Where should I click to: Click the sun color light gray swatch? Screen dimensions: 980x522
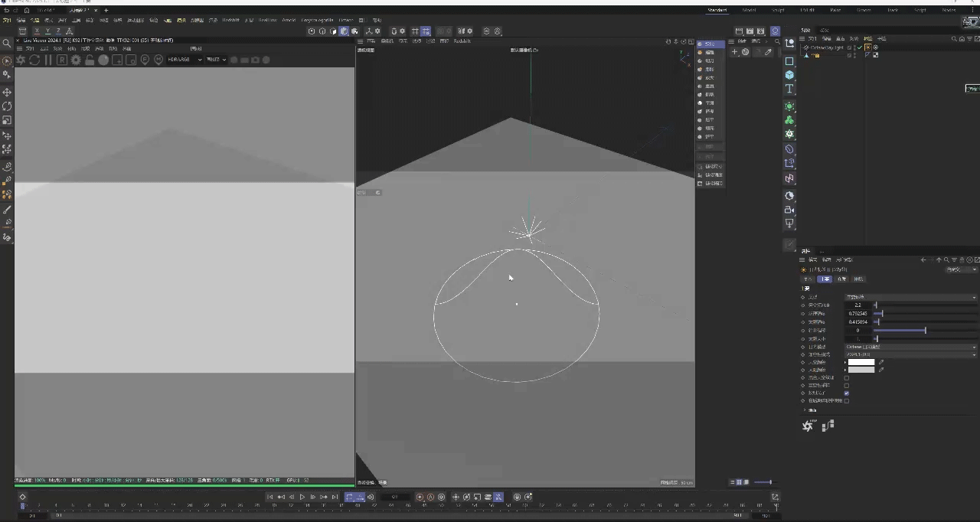coord(861,370)
